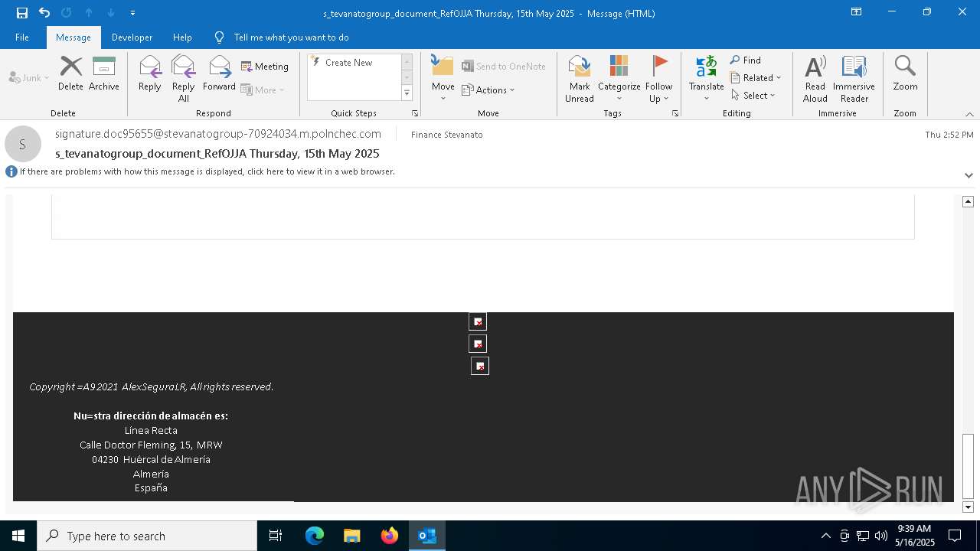Open File Explorer from taskbar
The width and height of the screenshot is (980, 551).
[352, 536]
